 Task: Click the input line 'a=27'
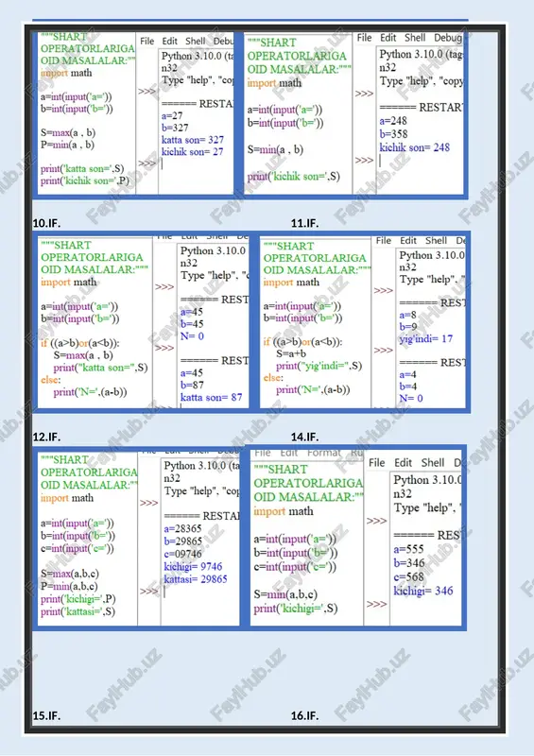click(x=172, y=115)
